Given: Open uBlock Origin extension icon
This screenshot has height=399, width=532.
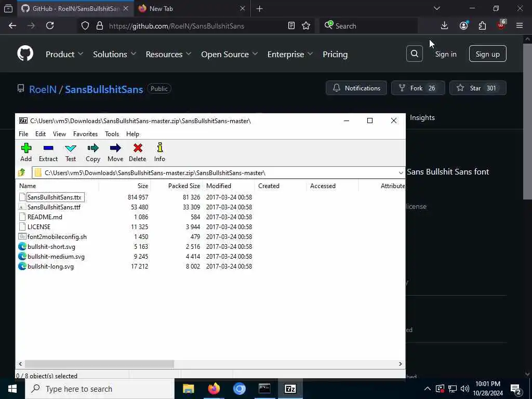Looking at the screenshot, I should tap(501, 25).
